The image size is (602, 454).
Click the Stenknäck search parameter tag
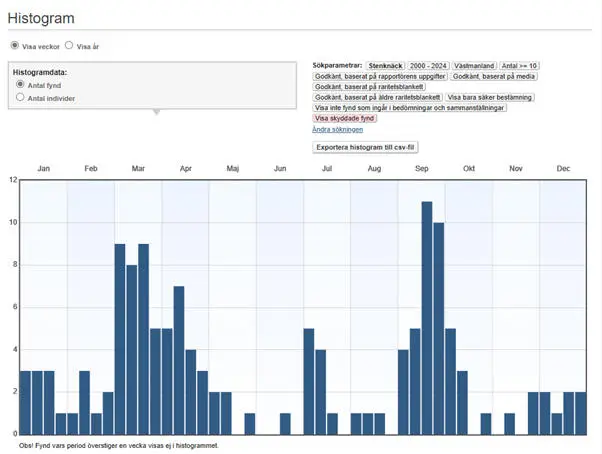coord(385,65)
